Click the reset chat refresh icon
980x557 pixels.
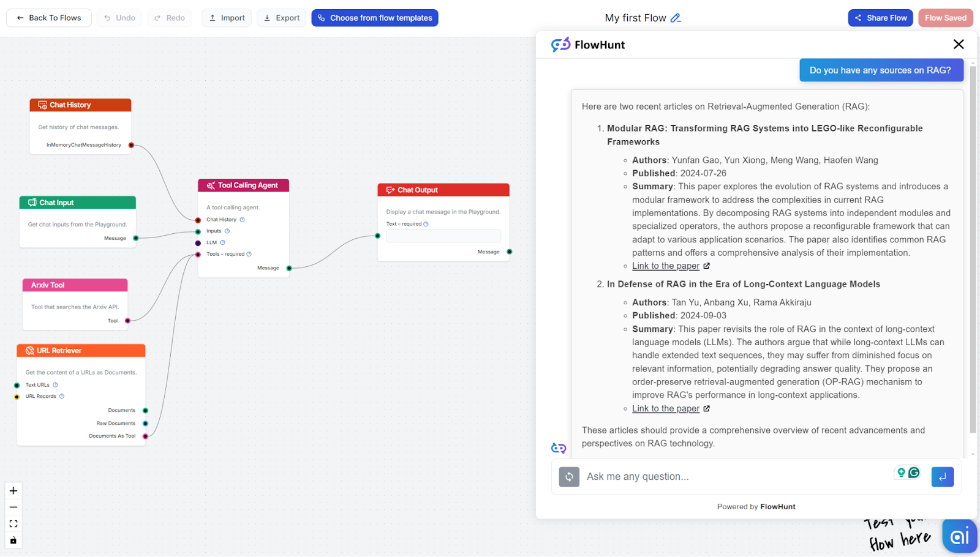[x=569, y=477]
